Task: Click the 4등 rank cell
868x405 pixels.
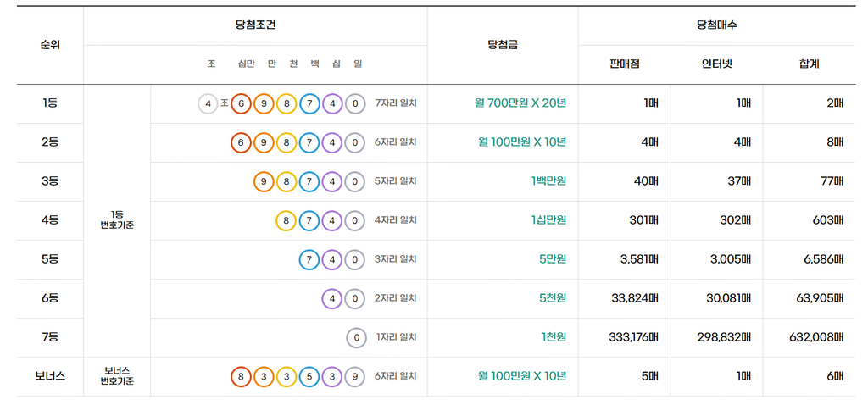Action: tap(50, 220)
